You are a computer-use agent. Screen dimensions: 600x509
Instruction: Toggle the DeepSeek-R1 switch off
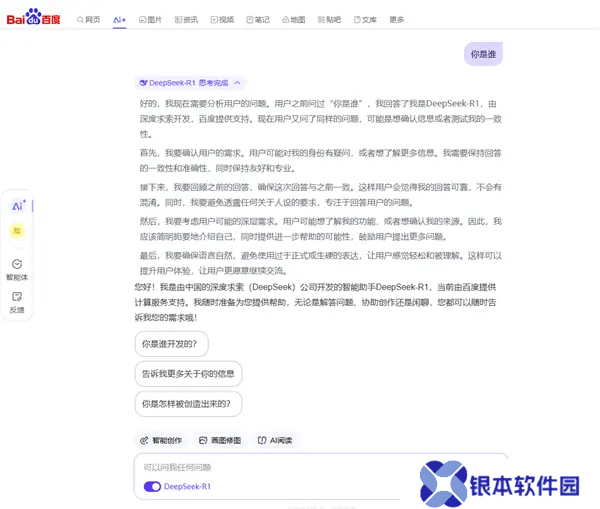(152, 487)
